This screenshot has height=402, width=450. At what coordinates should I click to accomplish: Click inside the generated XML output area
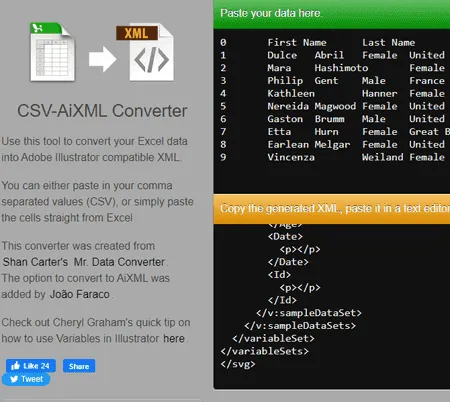(332, 306)
